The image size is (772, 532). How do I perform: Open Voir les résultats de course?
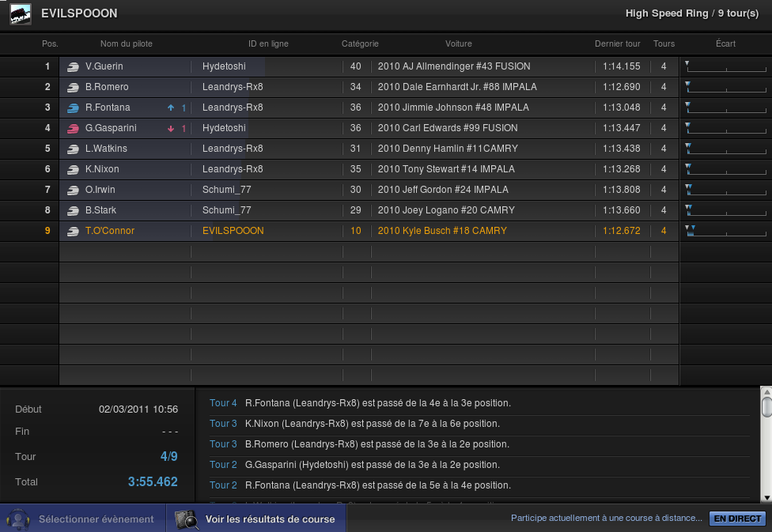270,519
